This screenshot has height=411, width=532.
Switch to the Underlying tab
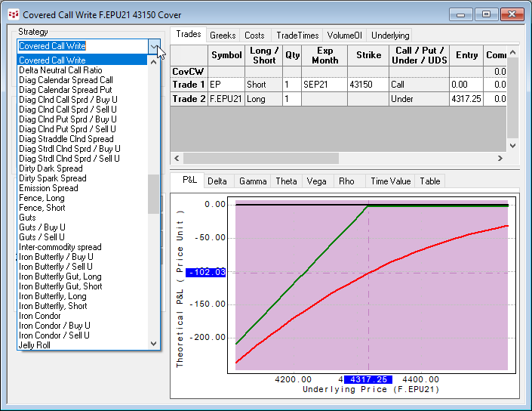[390, 36]
